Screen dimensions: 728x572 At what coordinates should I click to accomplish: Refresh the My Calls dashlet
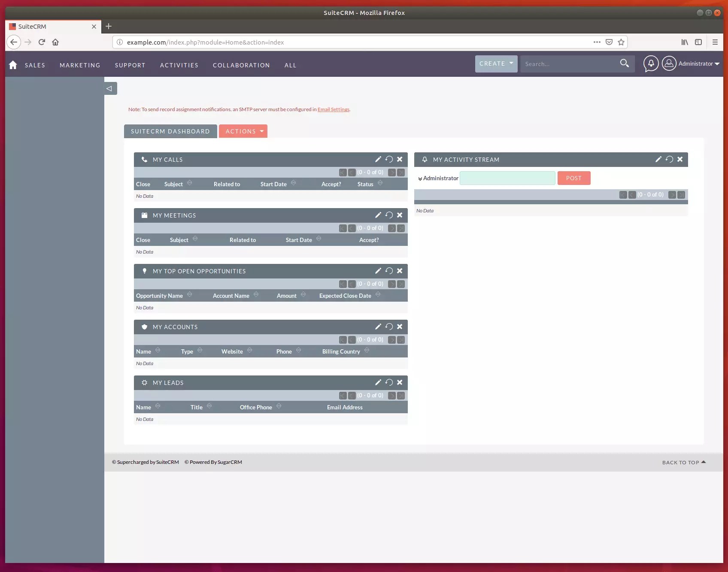(x=389, y=159)
